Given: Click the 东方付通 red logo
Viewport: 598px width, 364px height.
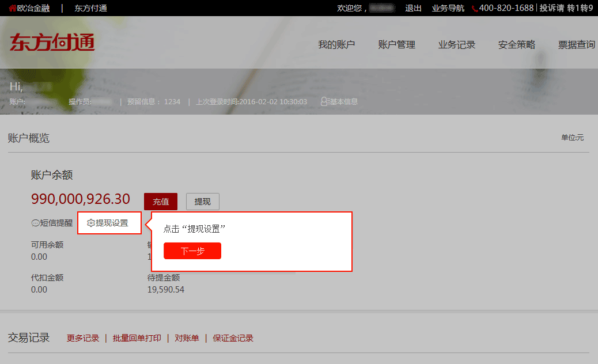Looking at the screenshot, I should (x=52, y=42).
